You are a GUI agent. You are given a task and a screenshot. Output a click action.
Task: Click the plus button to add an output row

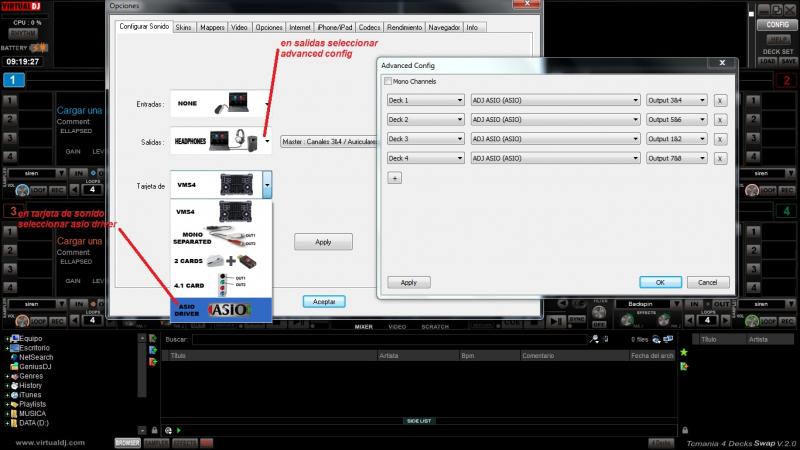(394, 178)
